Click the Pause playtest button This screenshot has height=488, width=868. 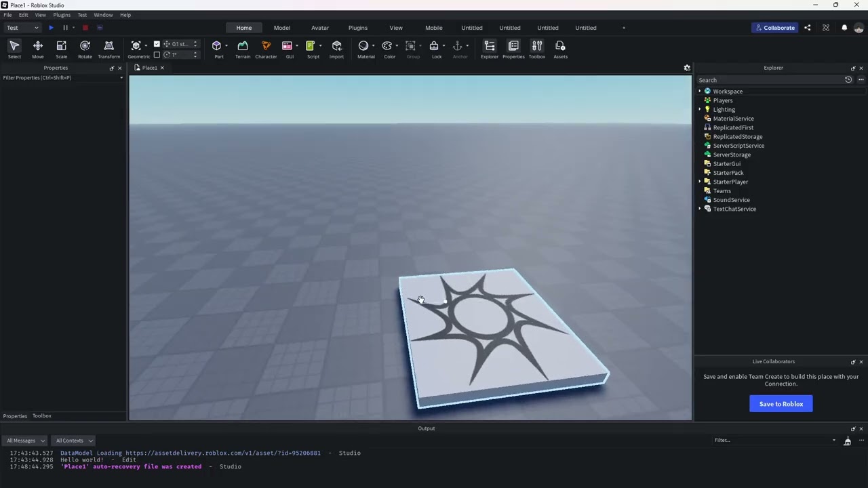point(65,28)
